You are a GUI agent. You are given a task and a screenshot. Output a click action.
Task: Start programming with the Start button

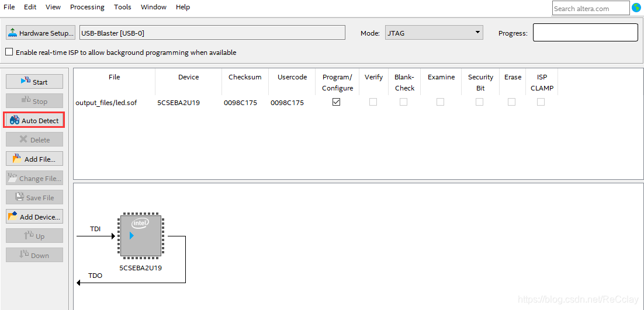pyautogui.click(x=34, y=82)
